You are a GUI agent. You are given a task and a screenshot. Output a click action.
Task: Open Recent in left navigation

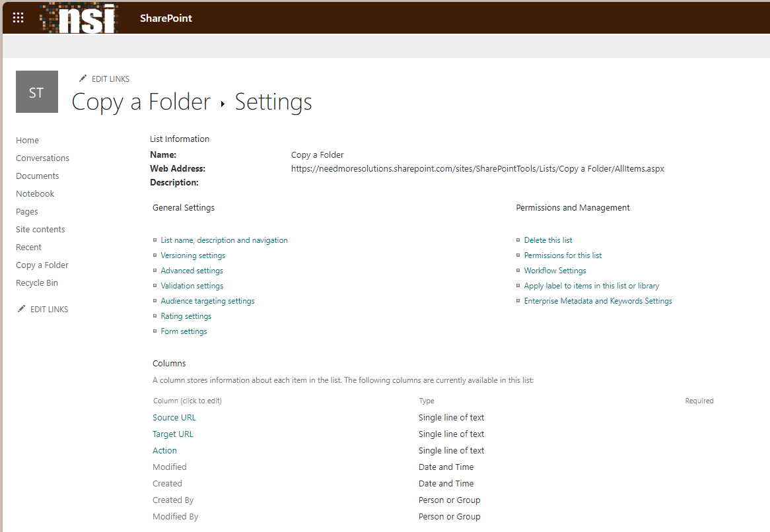tap(28, 248)
